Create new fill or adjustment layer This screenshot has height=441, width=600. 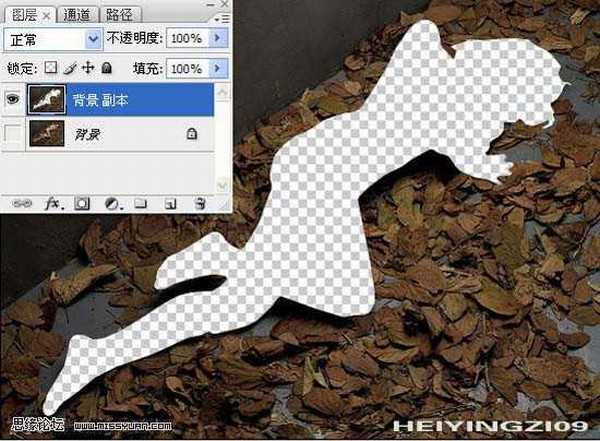point(113,203)
